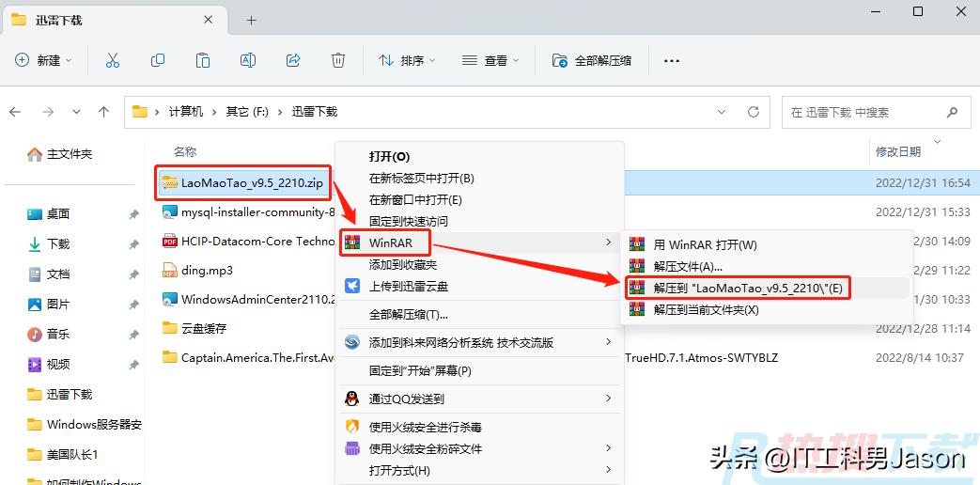Click the QQ penguin icon entry
The height and width of the screenshot is (485, 980).
[x=353, y=399]
